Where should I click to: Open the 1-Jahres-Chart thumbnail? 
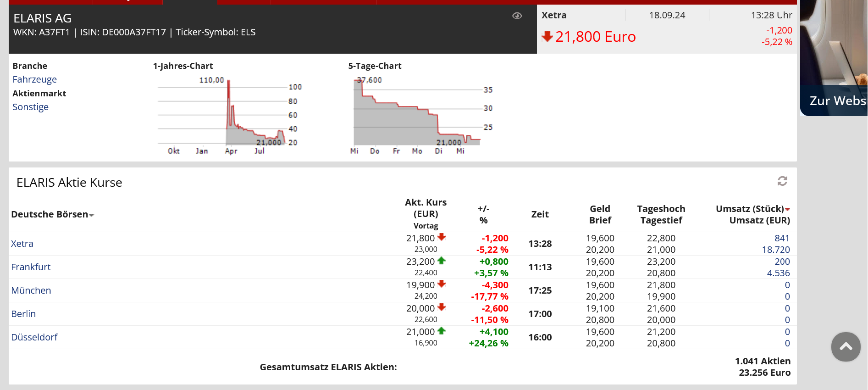(228, 115)
